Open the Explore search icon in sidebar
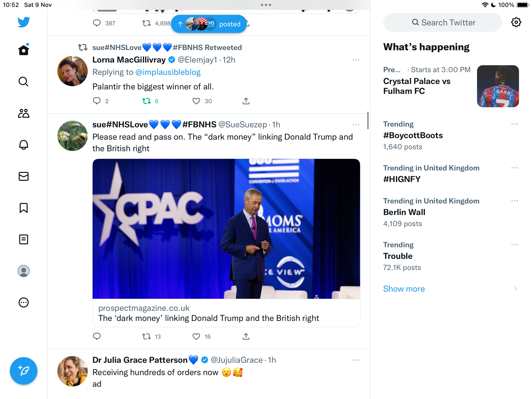Image resolution: width=532 pixels, height=399 pixels. click(24, 82)
